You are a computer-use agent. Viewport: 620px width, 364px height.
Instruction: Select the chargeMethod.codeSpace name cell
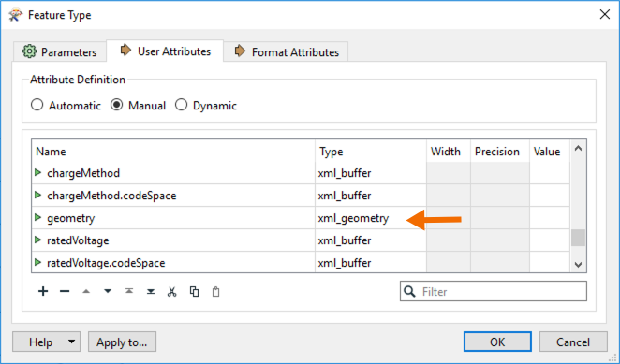point(173,196)
